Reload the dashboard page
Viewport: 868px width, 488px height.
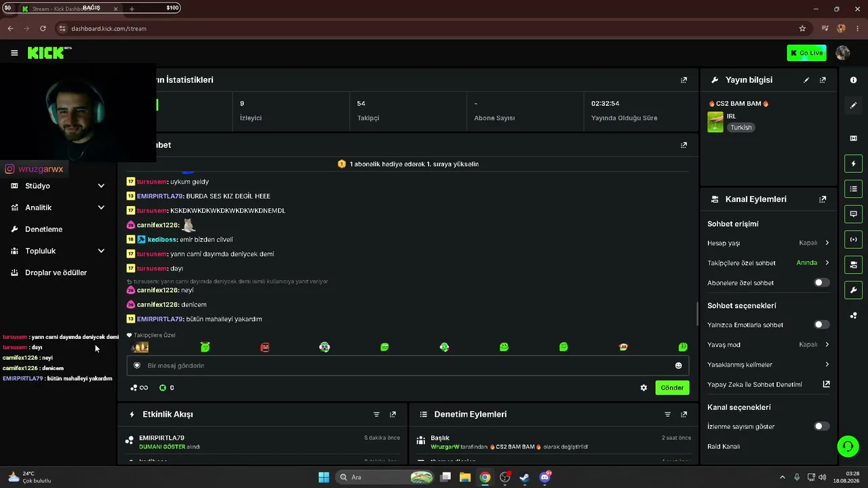point(43,28)
